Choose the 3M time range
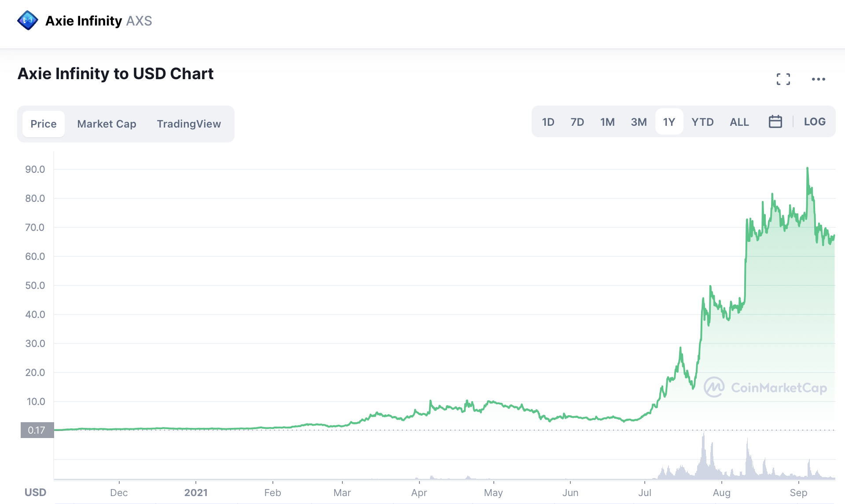Viewport: 845px width, 504px height. tap(639, 122)
